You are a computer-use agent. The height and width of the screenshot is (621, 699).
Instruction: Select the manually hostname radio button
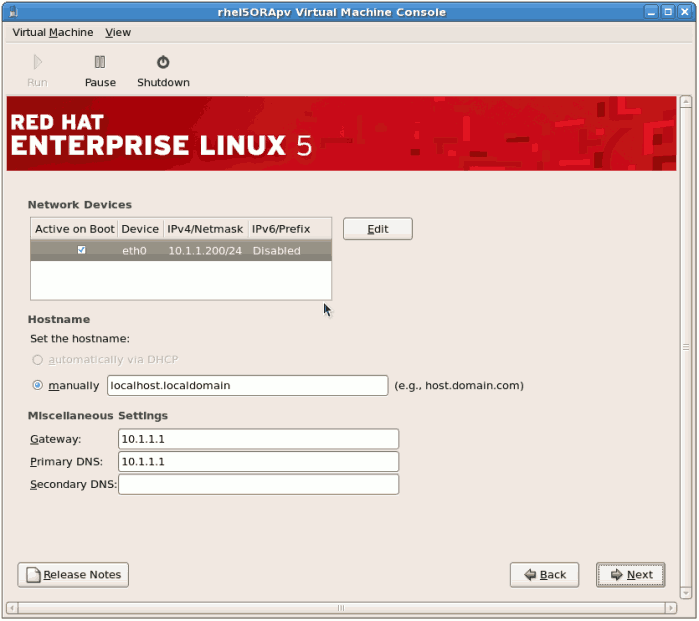(x=38, y=385)
